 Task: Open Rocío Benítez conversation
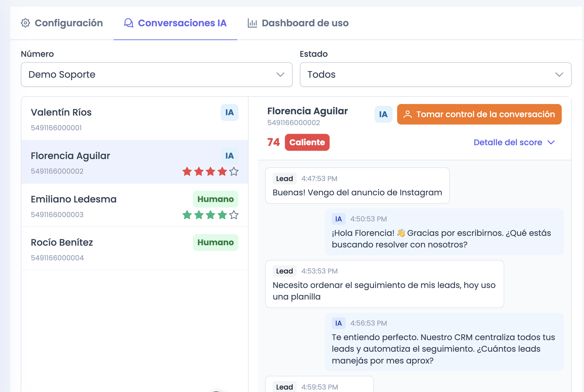click(135, 249)
